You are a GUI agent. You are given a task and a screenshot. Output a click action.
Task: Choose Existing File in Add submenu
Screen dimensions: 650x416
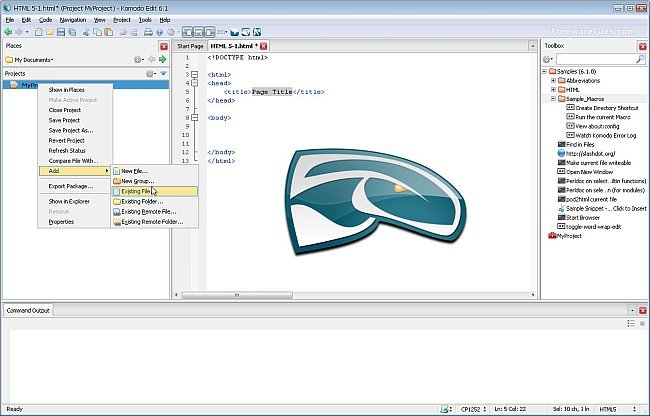pos(154,191)
